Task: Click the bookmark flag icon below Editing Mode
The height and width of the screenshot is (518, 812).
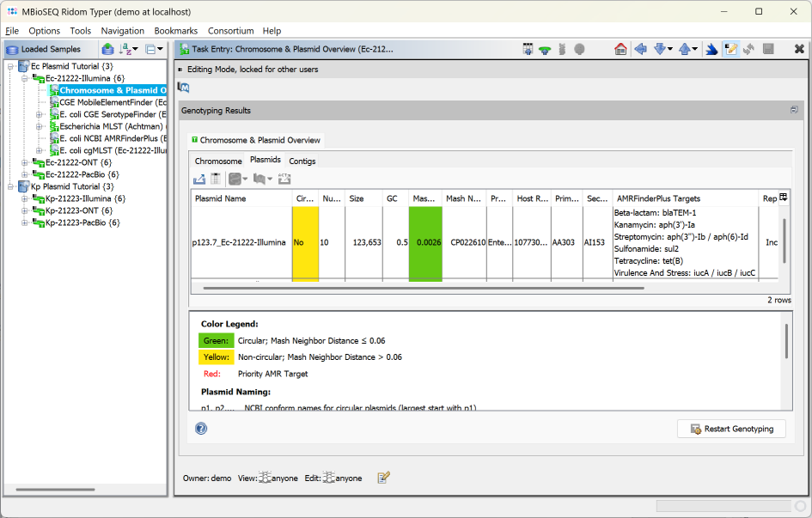Action: pos(183,86)
